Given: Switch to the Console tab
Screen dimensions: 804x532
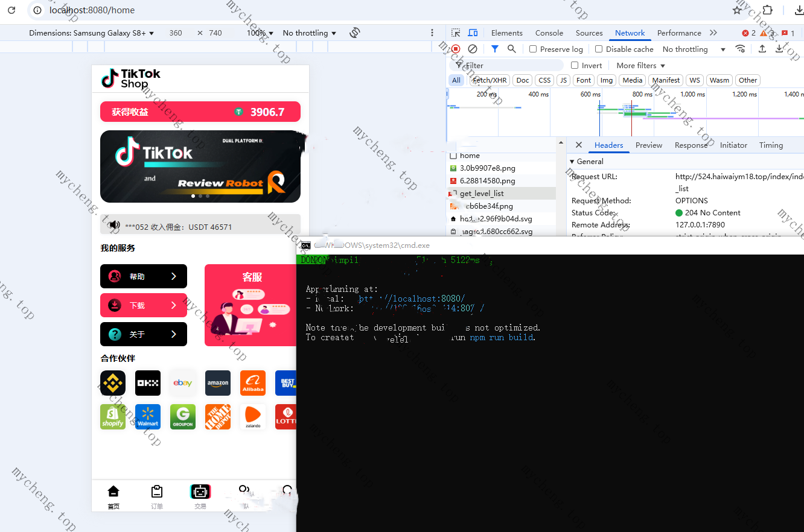Looking at the screenshot, I should (549, 33).
